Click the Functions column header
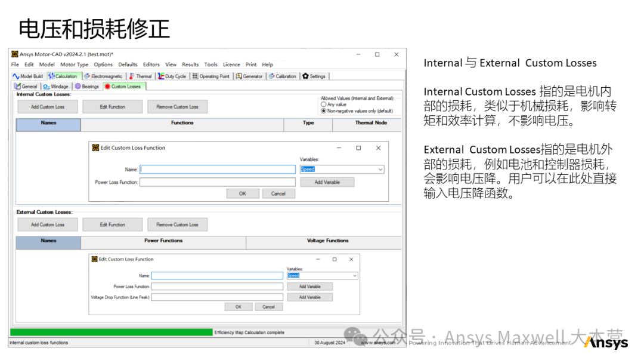Viewport: 644px width, 363px height. click(x=182, y=125)
